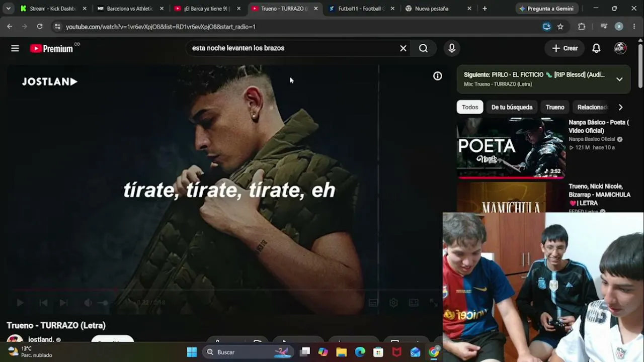
Task: Open the weather widget showing 13°C
Action: click(30, 352)
